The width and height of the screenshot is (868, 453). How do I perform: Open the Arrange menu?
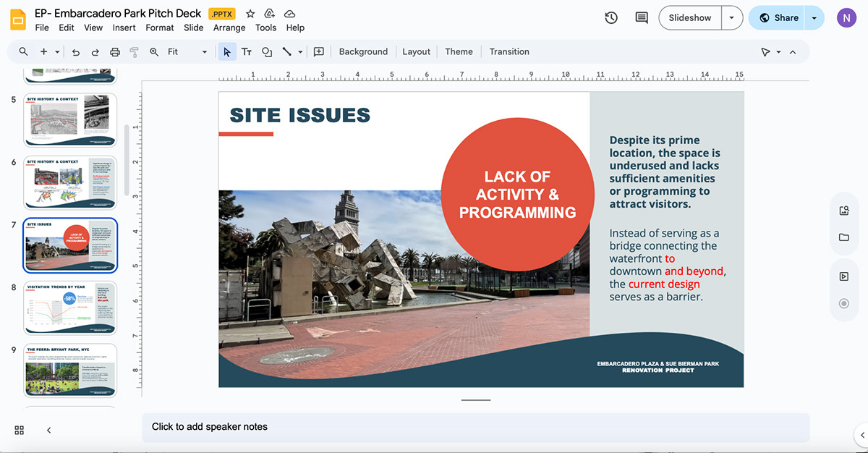[229, 27]
